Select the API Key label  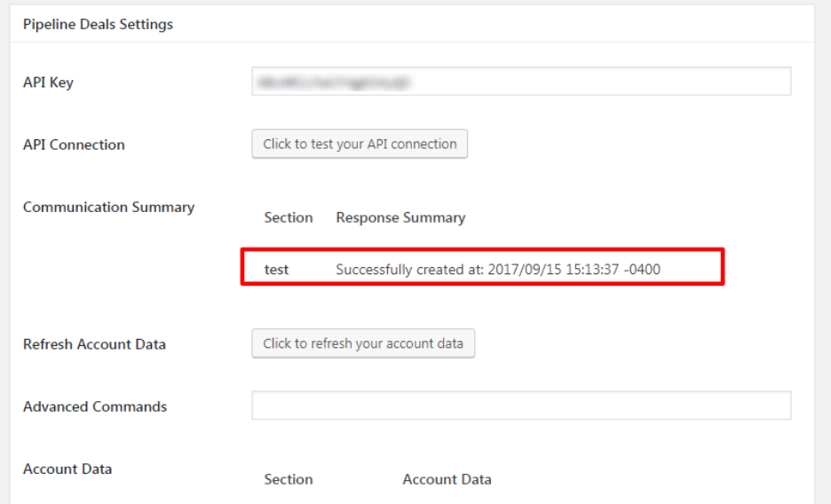click(48, 83)
